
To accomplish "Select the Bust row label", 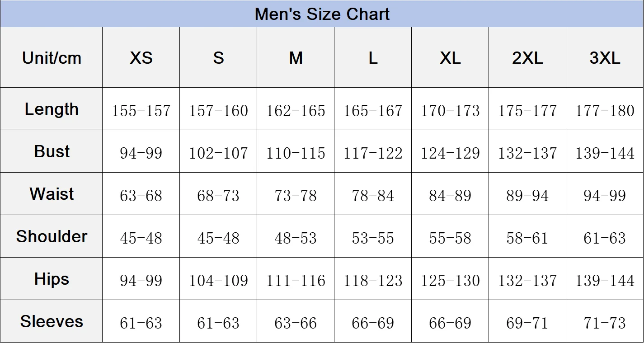I will (x=52, y=152).
